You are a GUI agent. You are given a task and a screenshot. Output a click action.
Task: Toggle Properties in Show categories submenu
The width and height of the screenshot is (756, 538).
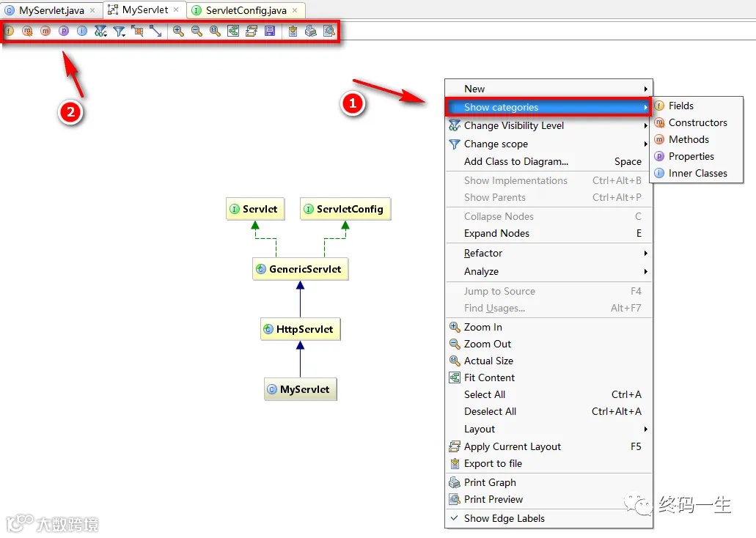pos(697,156)
